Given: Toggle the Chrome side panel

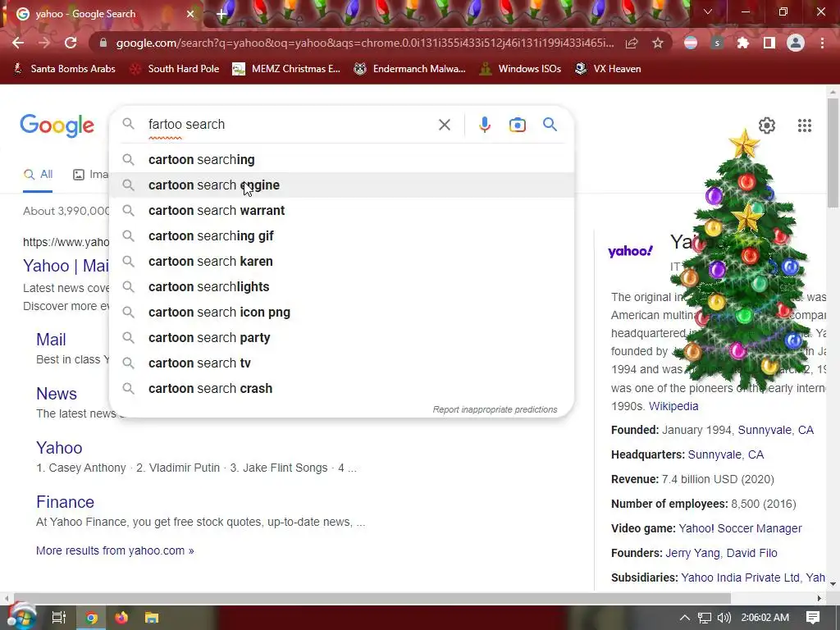Looking at the screenshot, I should point(769,43).
